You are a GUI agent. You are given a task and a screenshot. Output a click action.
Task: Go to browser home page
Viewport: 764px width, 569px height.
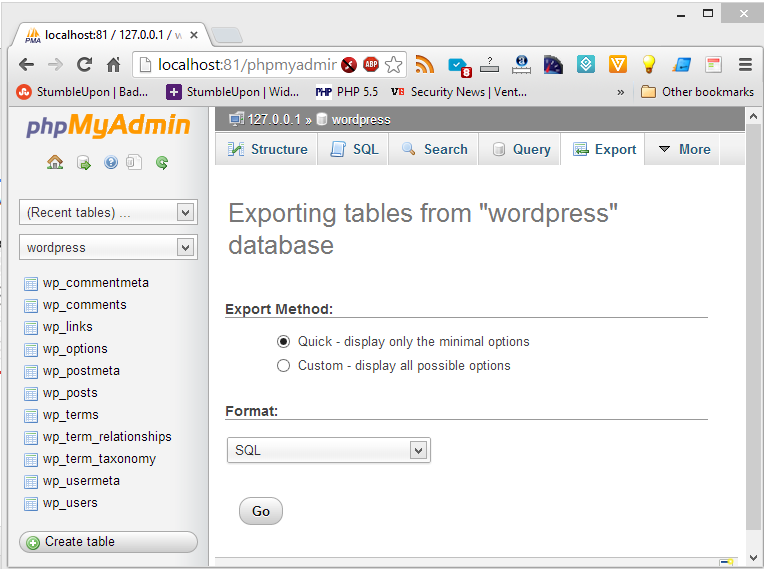coord(114,64)
